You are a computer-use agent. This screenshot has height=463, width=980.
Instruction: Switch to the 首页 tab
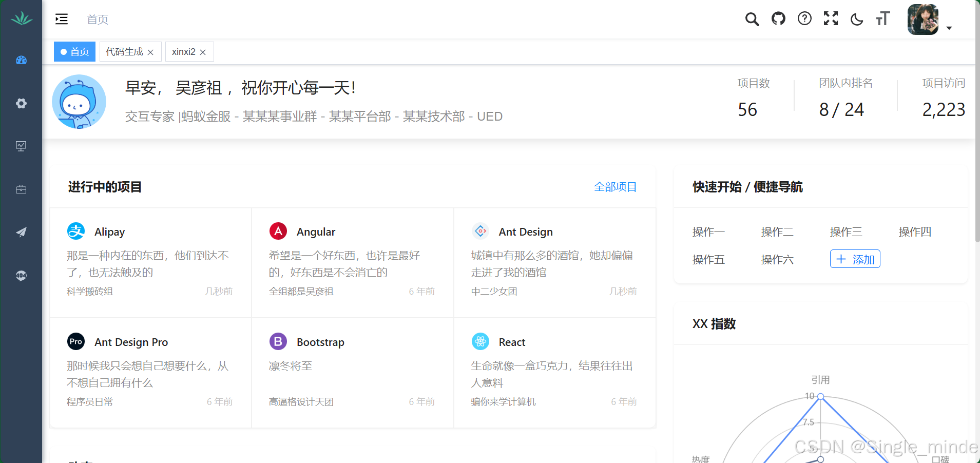74,52
